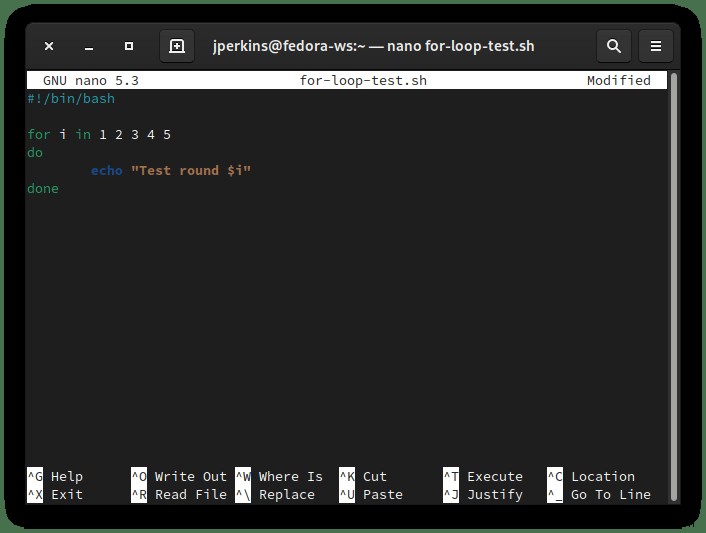Click the ^U Paste shortcut
Image resolution: width=706 pixels, height=533 pixels.
pos(371,494)
